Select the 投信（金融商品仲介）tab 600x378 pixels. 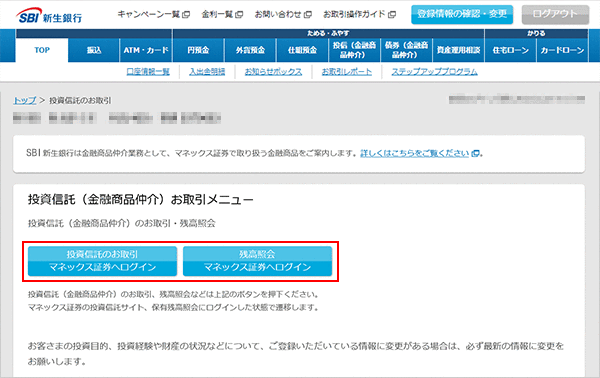tap(354, 50)
